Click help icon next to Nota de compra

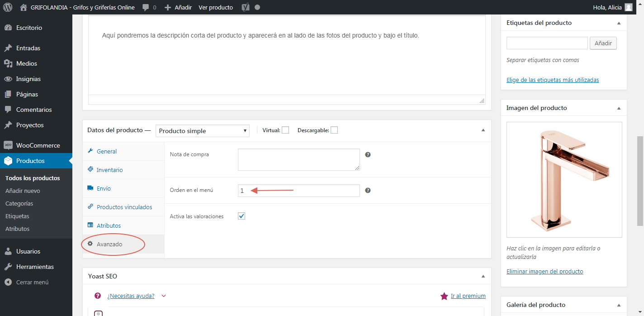click(x=368, y=154)
